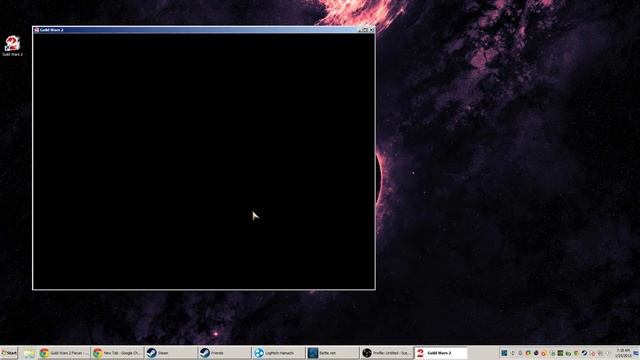Click the Steam icon in system tray
The height and width of the screenshot is (360, 640).
coord(584,353)
